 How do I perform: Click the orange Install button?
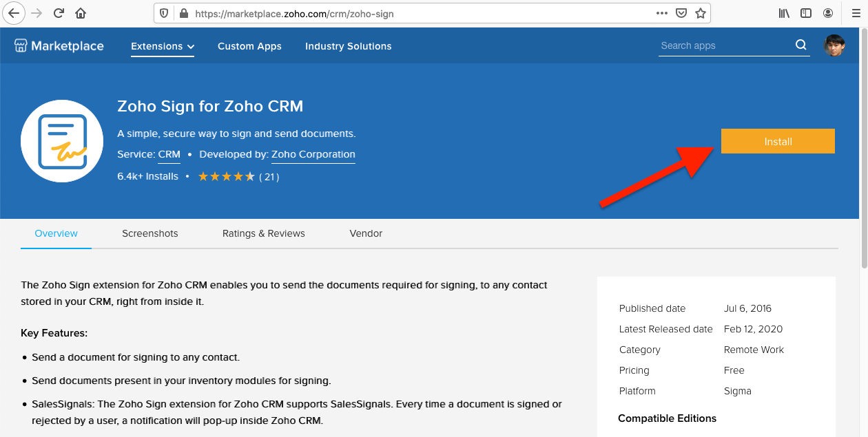pos(778,141)
